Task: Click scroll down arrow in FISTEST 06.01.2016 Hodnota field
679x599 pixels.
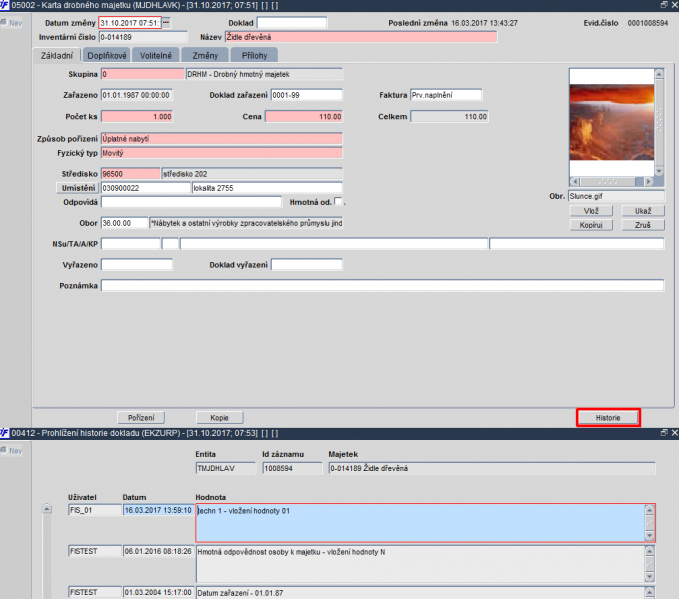Action: tap(649, 577)
